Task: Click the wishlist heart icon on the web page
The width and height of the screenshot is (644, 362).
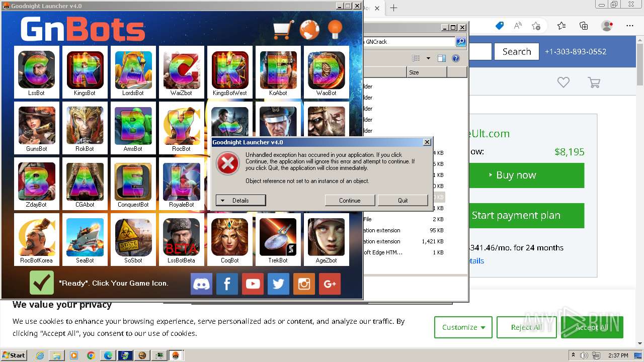Action: (x=563, y=82)
